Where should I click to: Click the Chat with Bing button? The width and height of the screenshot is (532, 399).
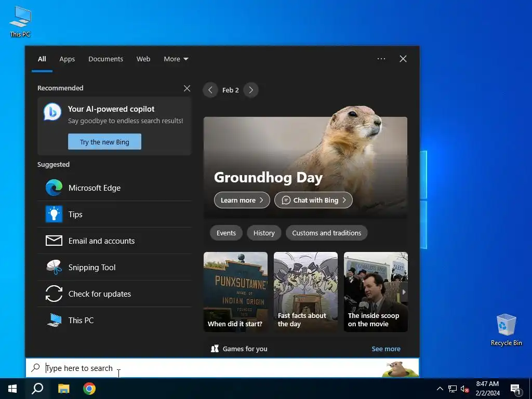pos(313,200)
